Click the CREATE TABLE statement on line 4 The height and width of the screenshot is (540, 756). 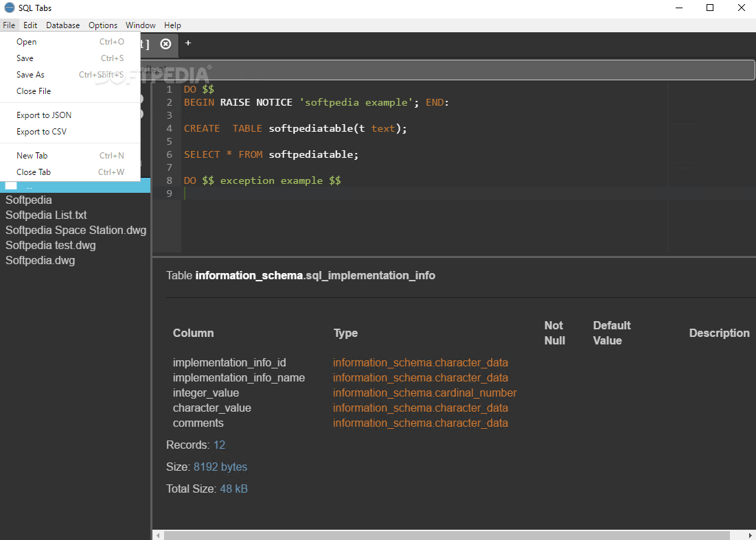[x=295, y=128]
